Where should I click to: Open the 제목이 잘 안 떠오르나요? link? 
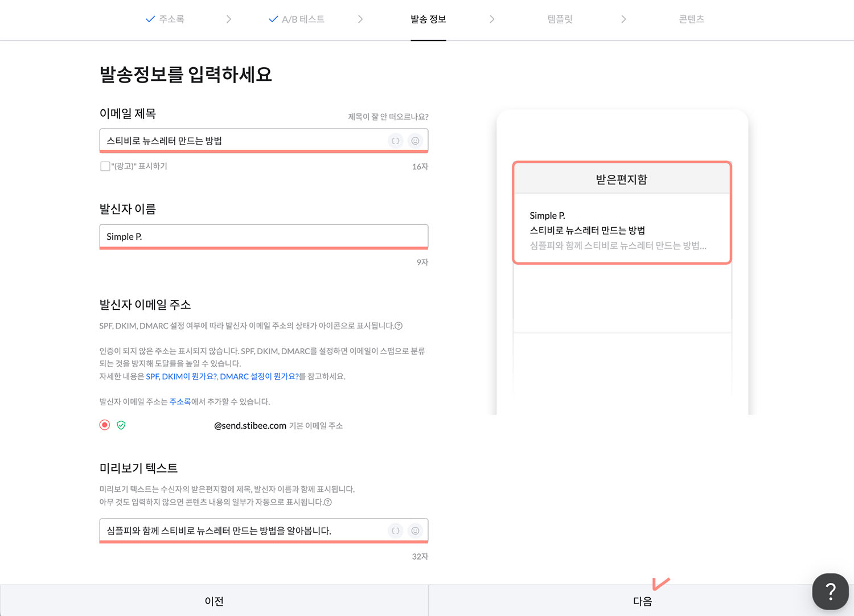coord(388,117)
